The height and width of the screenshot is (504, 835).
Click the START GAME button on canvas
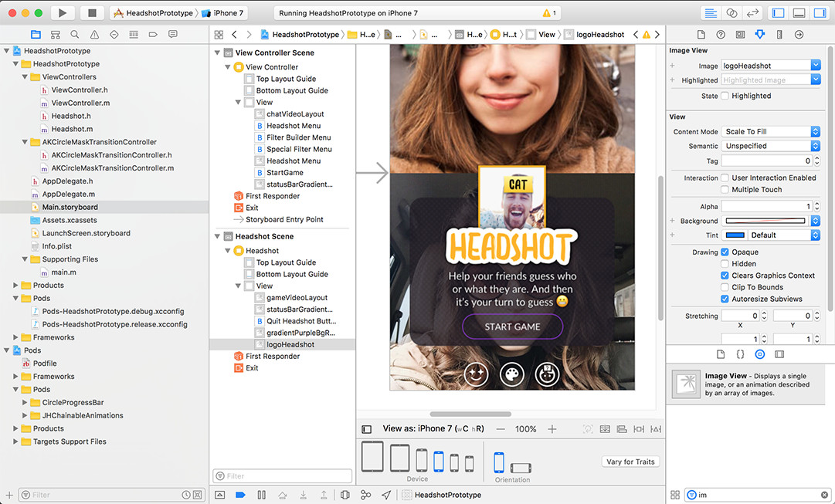(512, 326)
